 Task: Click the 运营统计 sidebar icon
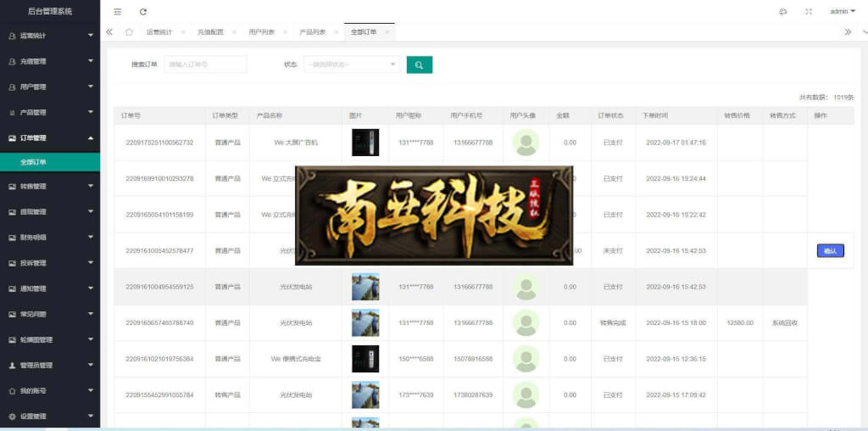pyautogui.click(x=12, y=36)
